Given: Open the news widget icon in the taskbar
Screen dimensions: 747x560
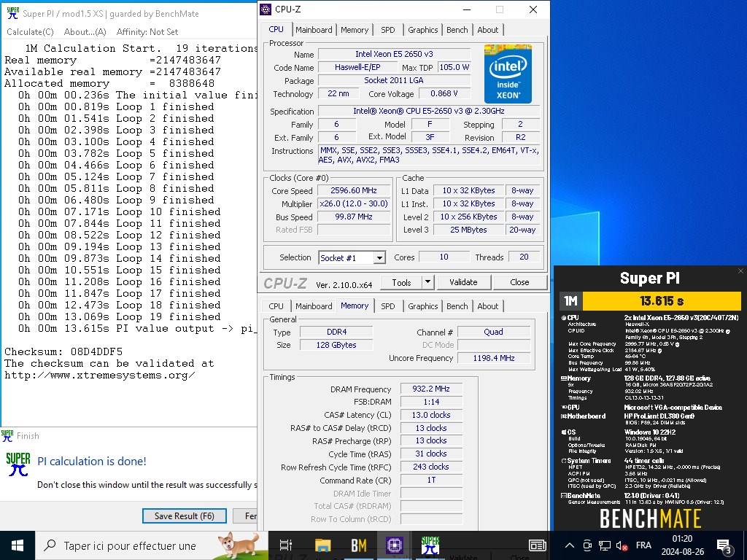Looking at the screenshot, I should 538,545.
